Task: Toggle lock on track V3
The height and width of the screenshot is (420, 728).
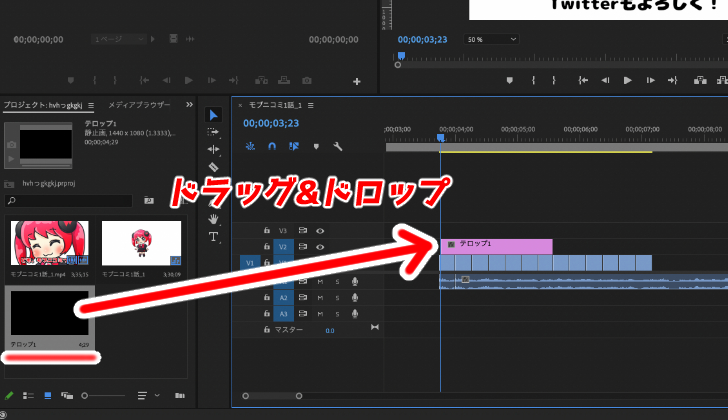Action: click(266, 230)
